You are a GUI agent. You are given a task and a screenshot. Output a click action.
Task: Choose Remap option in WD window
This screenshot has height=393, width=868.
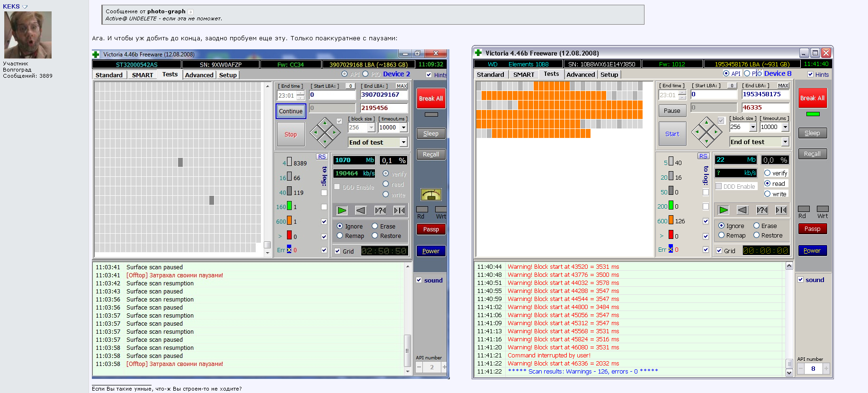point(722,235)
